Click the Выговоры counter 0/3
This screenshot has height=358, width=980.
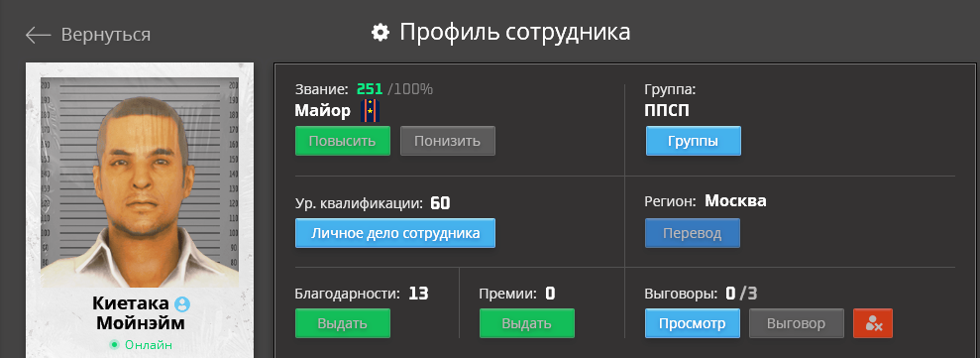point(741,293)
